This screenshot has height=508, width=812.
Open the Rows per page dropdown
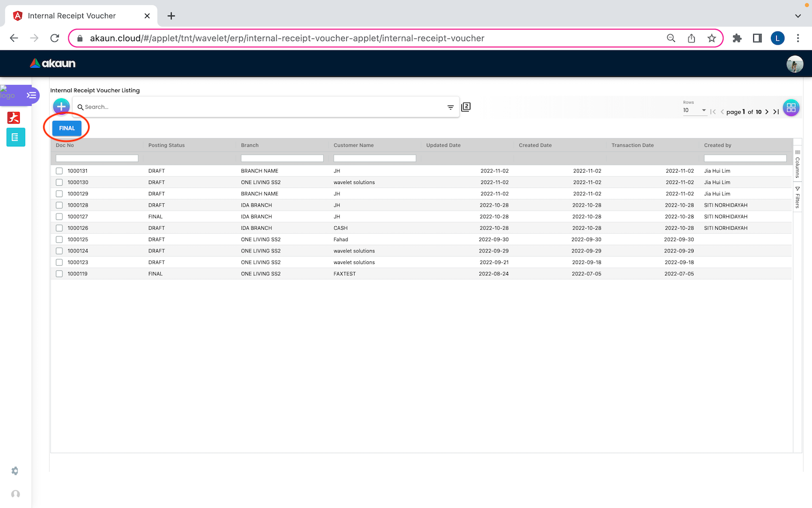tap(694, 111)
